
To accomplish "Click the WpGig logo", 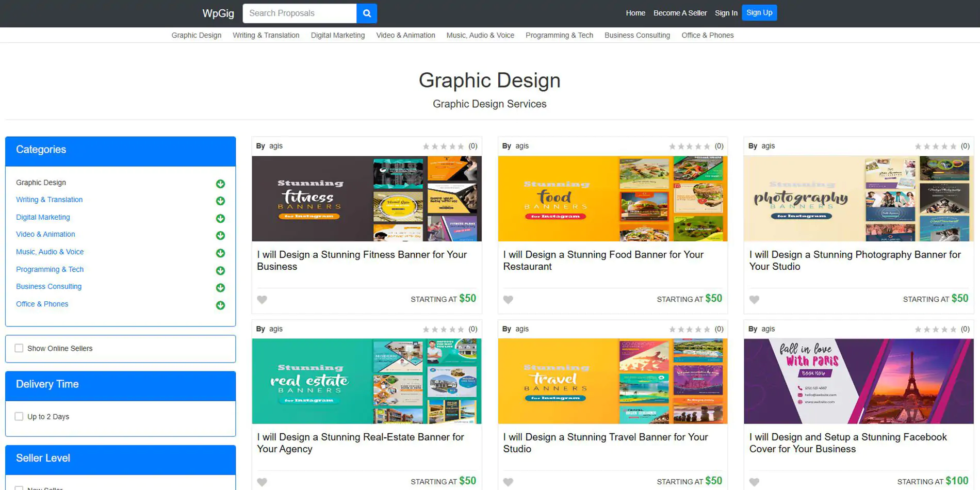I will [218, 13].
